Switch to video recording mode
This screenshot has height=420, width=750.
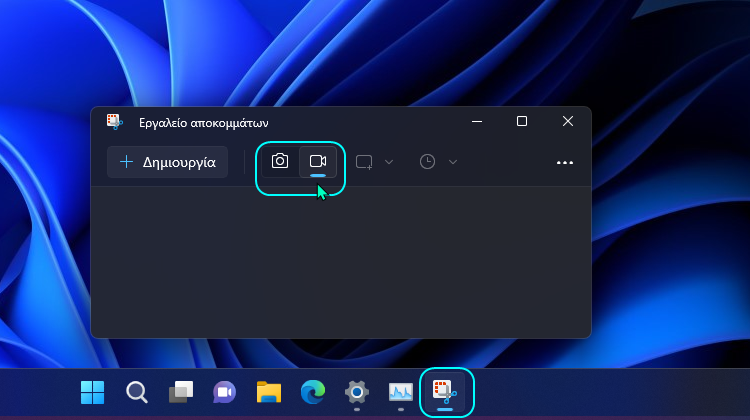(318, 161)
